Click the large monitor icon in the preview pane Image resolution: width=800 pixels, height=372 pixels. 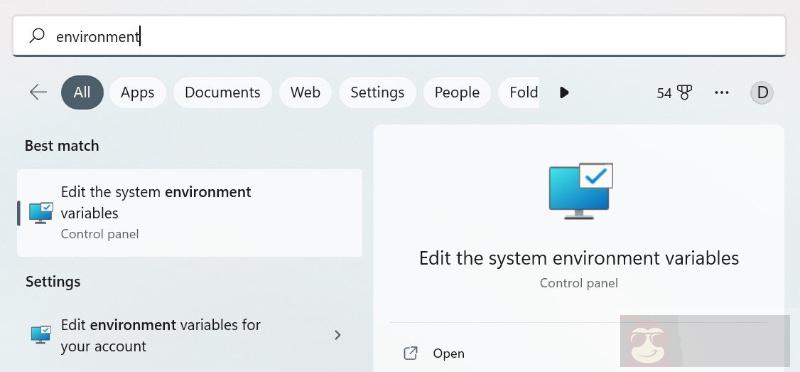[x=581, y=191]
